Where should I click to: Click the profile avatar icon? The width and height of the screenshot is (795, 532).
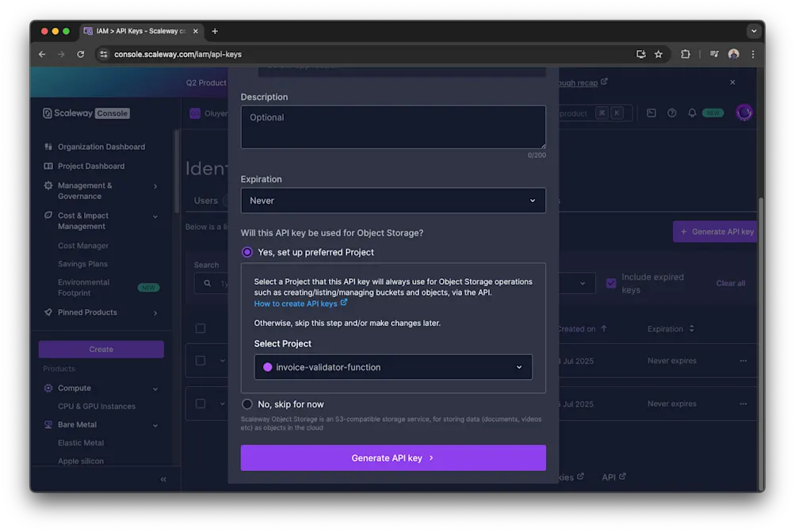[x=743, y=112]
